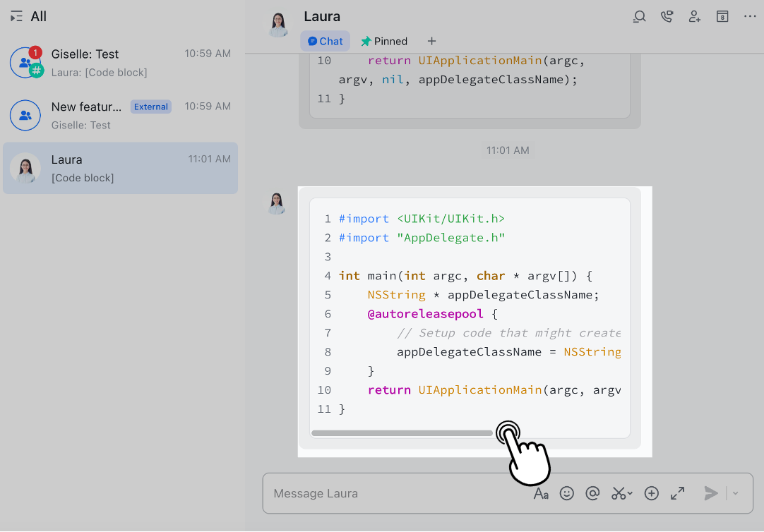The image size is (764, 532).
Task: Open the emoji picker
Action: tap(567, 493)
